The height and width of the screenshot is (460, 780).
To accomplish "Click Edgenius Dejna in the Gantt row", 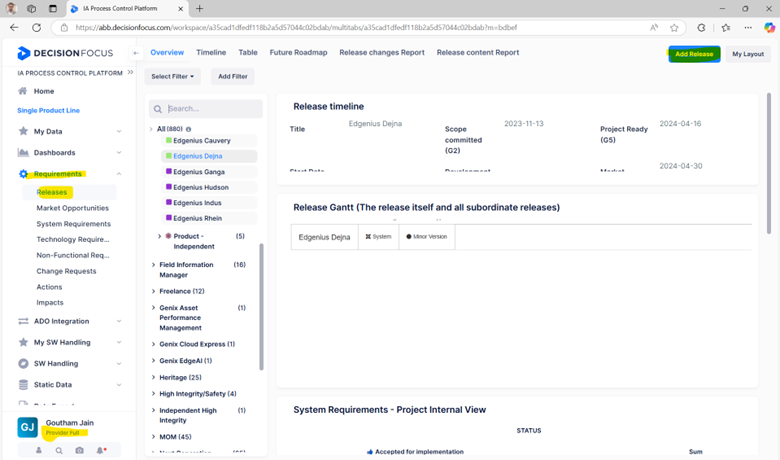I will [x=324, y=237].
